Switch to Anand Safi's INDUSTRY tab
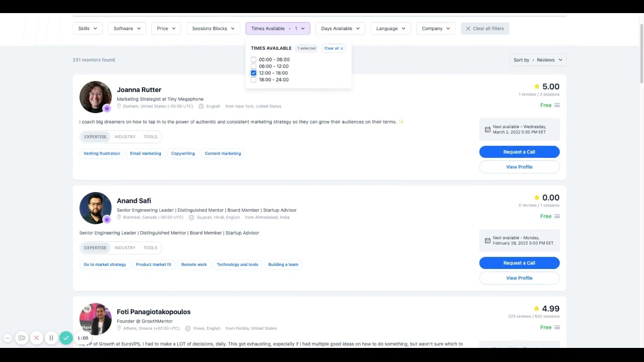This screenshot has width=644, height=362. tap(125, 248)
